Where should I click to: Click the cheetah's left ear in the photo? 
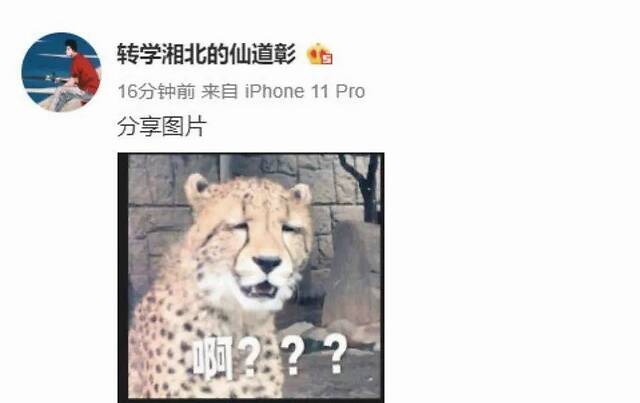click(197, 188)
